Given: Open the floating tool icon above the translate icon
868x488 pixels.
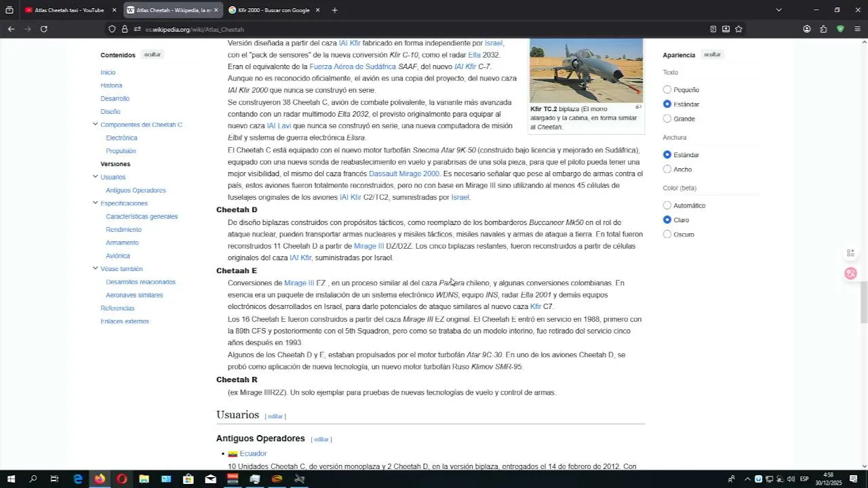Looking at the screenshot, I should coord(850,253).
